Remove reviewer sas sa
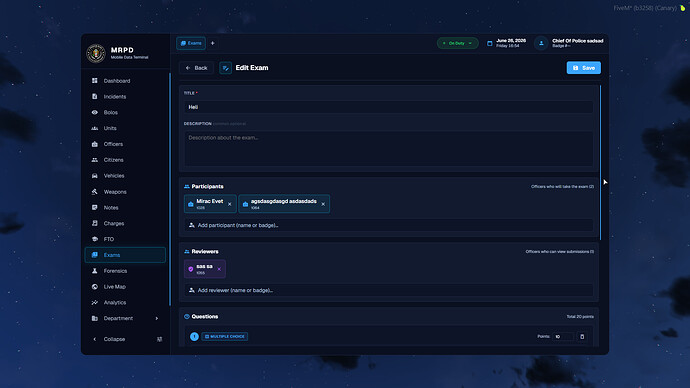The height and width of the screenshot is (388, 690). [x=219, y=269]
